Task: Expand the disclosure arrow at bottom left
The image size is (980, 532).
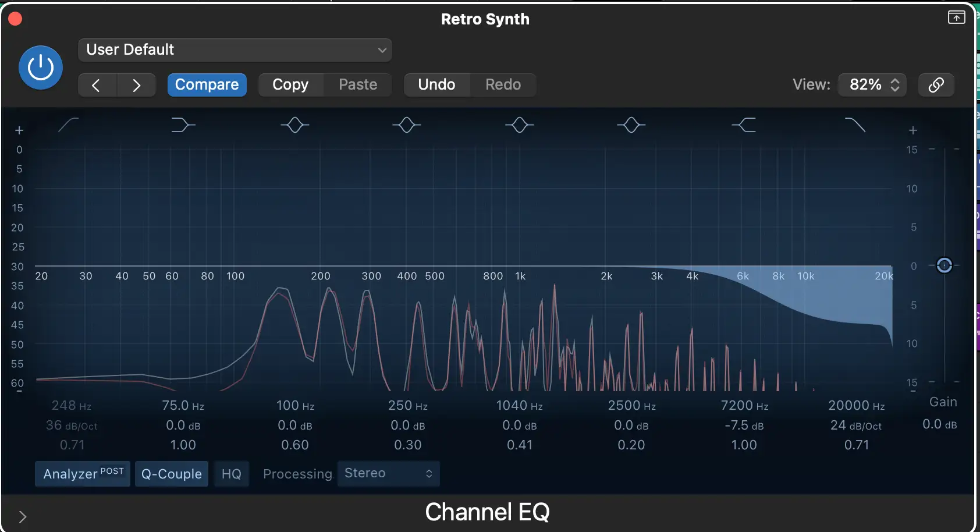Action: [x=22, y=516]
